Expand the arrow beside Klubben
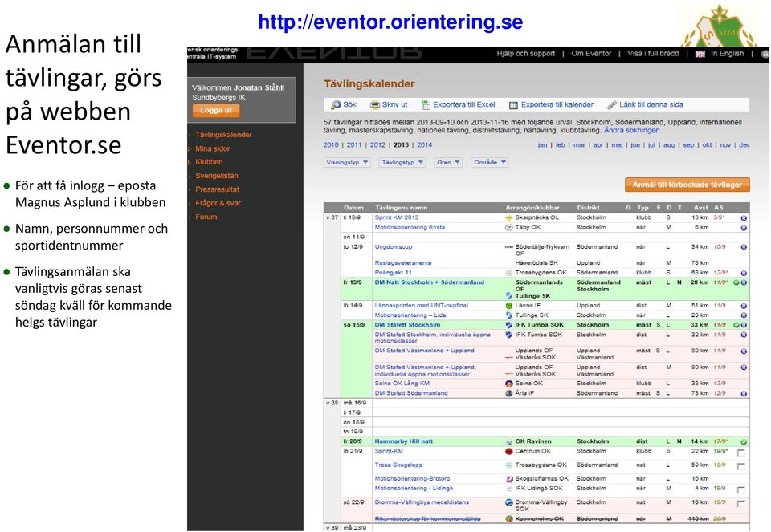The width and height of the screenshot is (771, 532). coord(190,162)
